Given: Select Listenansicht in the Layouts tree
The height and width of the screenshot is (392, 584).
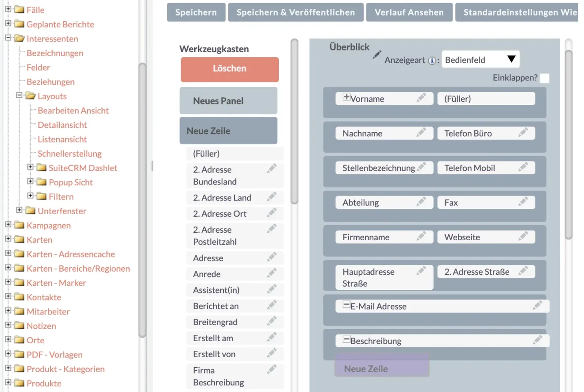Looking at the screenshot, I should click(62, 139).
